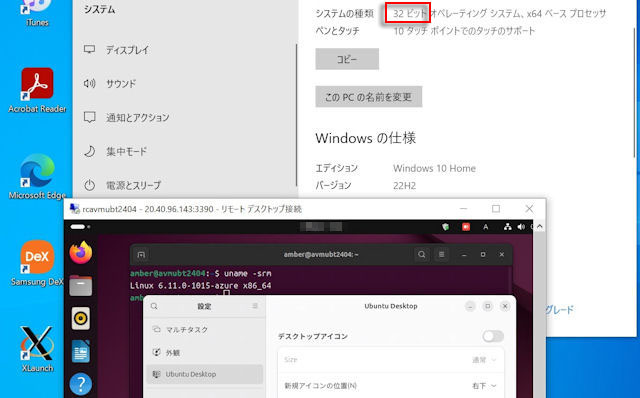Click the 'uname -srm' command text
This screenshot has height=398, width=640.
(x=248, y=273)
